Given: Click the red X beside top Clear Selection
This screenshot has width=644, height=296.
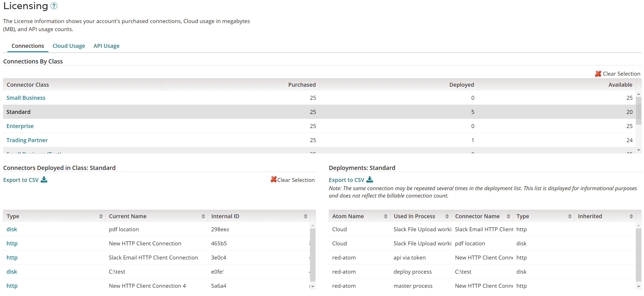Looking at the screenshot, I should 598,74.
